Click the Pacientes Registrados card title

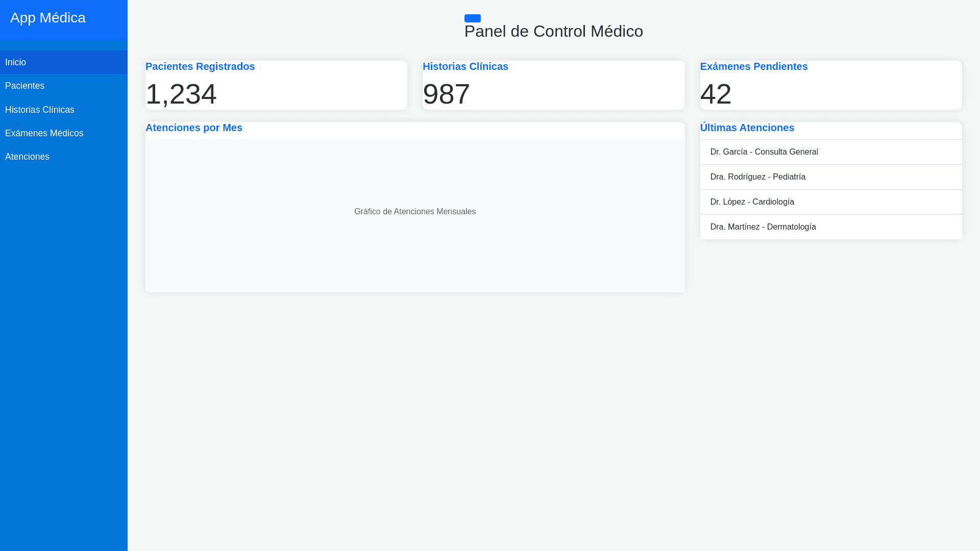(x=200, y=66)
